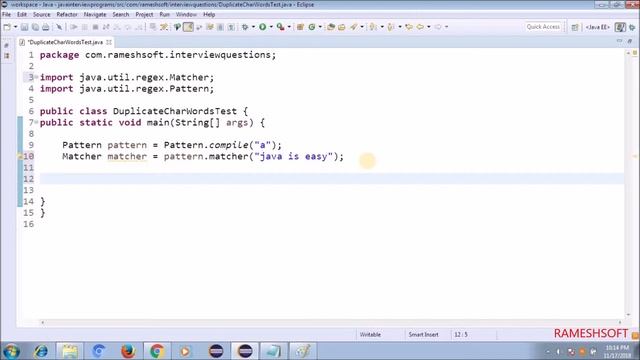Run the program with green Run icon
This screenshot has width=640, height=360.
(x=262, y=27)
